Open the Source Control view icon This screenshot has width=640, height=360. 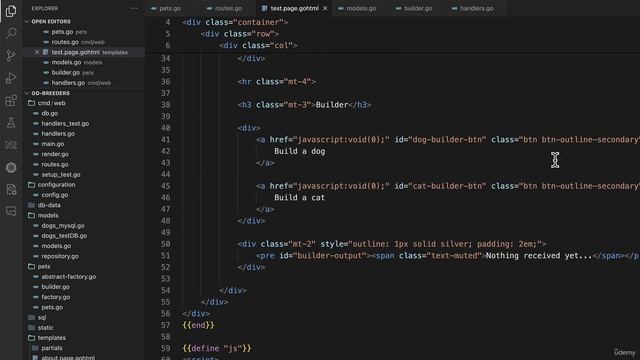pos(11,56)
